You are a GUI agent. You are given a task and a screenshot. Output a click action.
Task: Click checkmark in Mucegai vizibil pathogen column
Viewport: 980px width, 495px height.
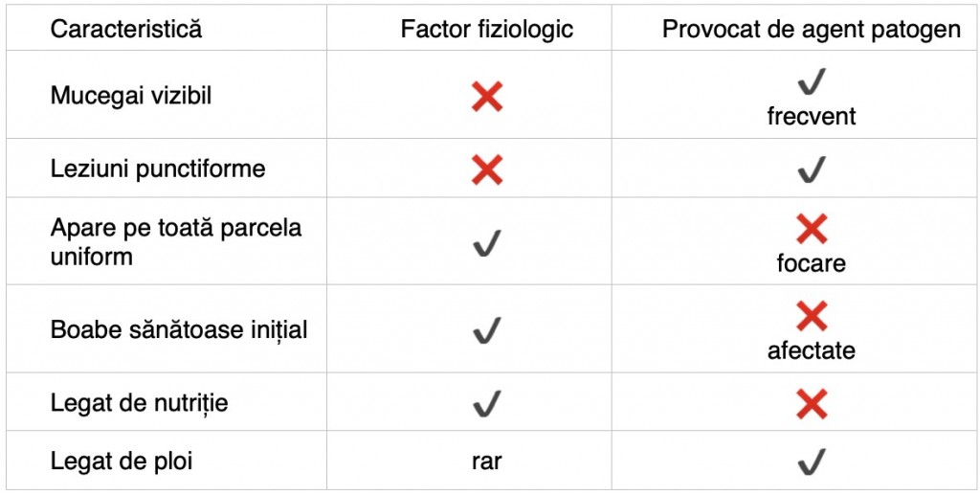click(x=812, y=84)
